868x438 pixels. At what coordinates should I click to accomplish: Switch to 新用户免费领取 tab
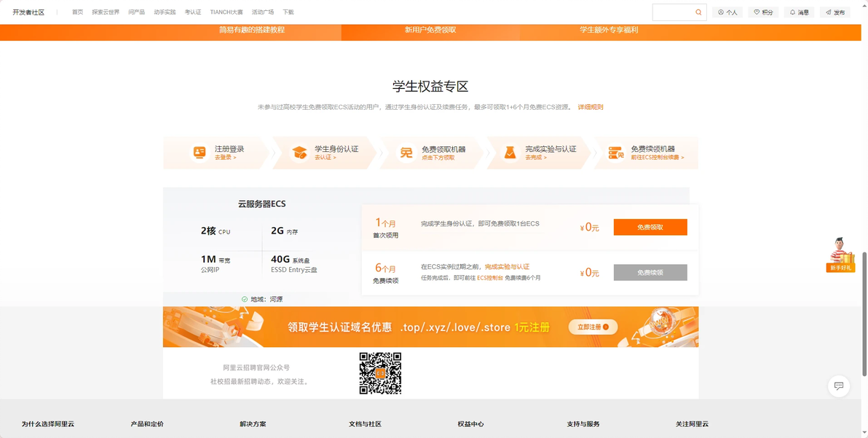(x=430, y=30)
